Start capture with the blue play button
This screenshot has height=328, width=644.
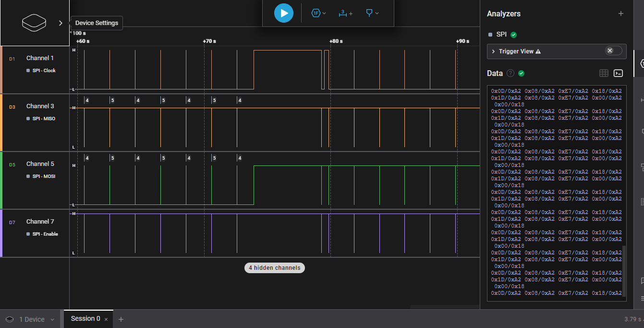(284, 13)
